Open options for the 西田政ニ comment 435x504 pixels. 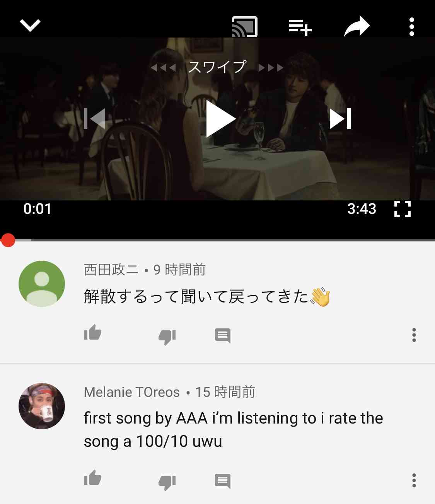[414, 335]
